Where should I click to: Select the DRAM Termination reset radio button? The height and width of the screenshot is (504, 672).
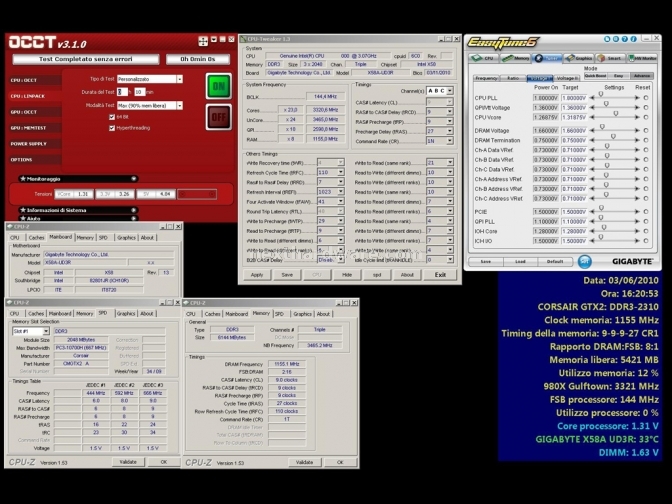coord(646,140)
